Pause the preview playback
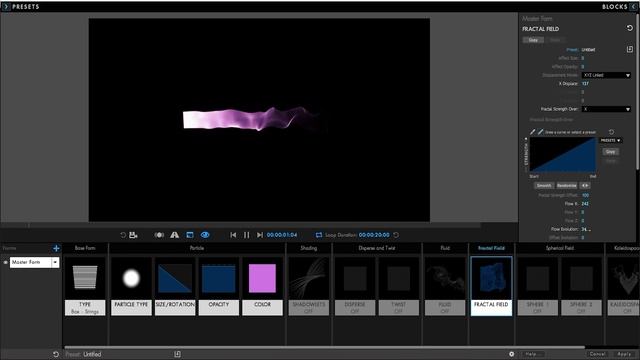 coord(247,235)
